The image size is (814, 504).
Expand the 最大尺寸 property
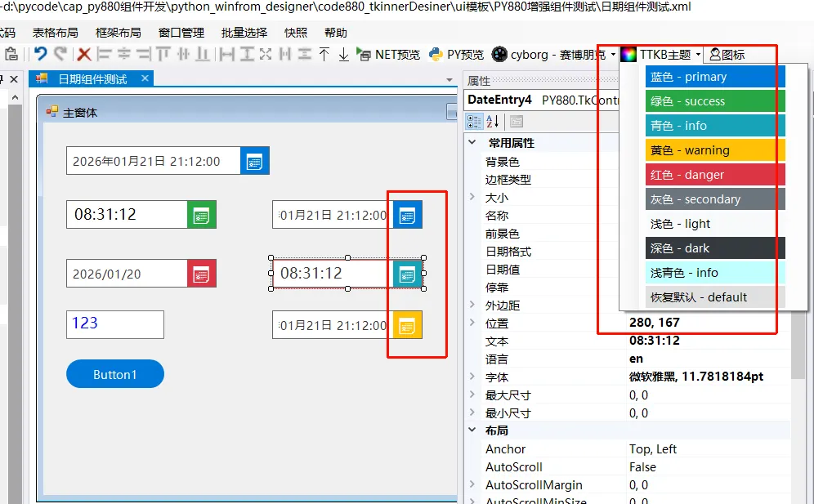pos(472,395)
